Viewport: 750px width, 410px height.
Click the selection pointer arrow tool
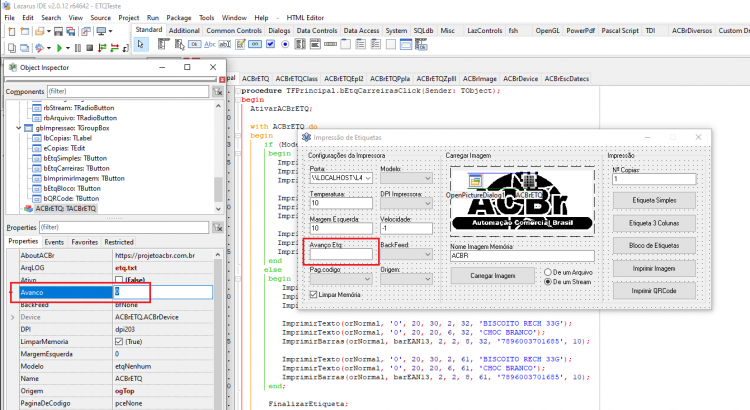pos(141,44)
